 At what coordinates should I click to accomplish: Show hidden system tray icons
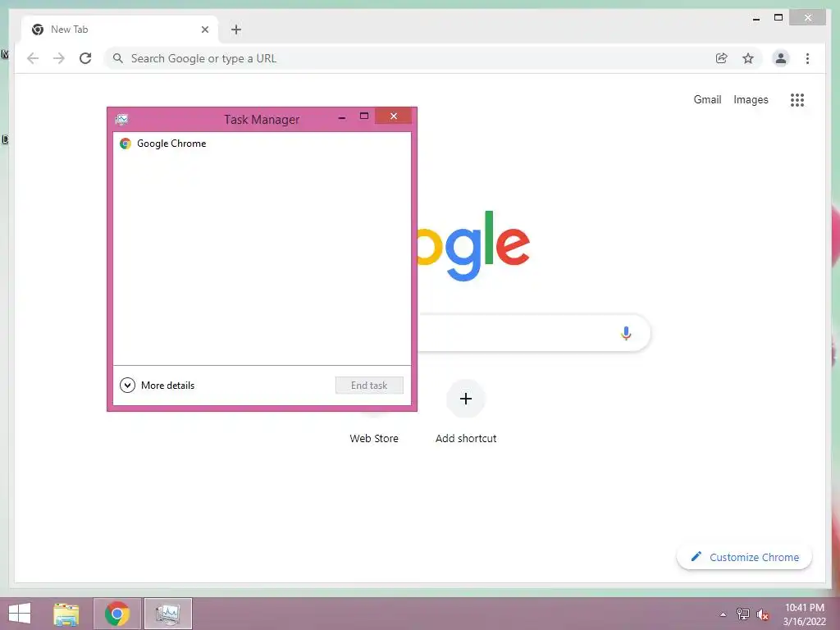pos(723,614)
